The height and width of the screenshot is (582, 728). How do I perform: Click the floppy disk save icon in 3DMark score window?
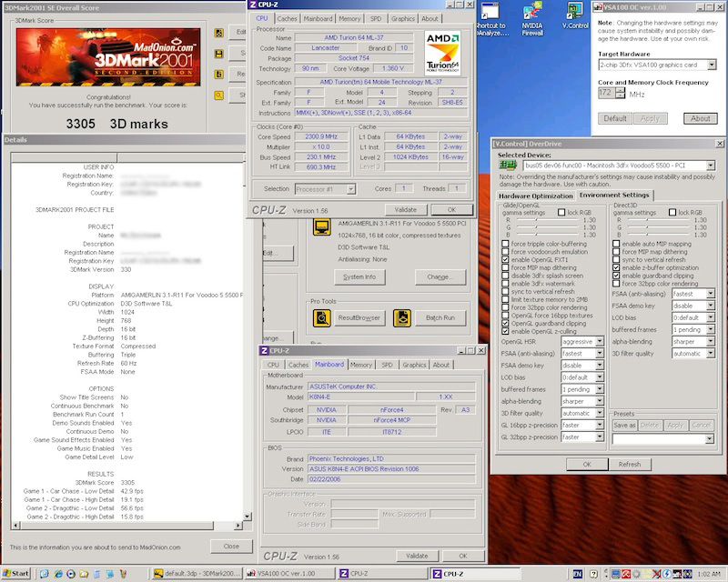(218, 54)
